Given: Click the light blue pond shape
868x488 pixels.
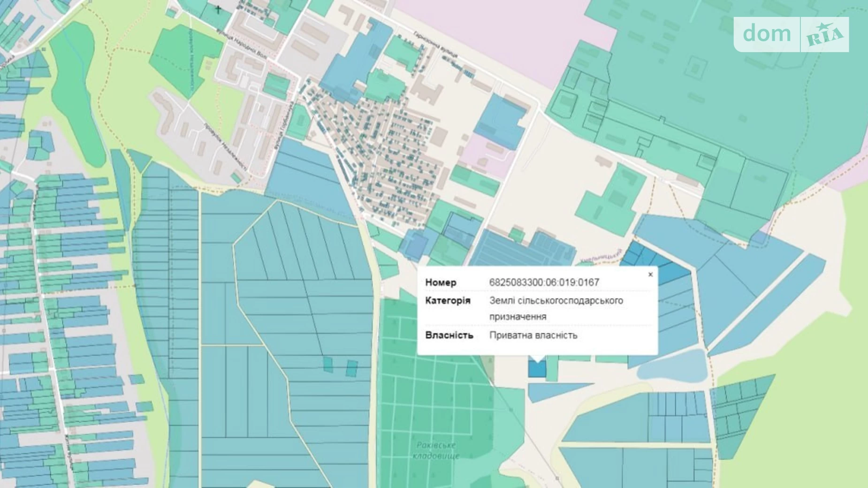Looking at the screenshot, I should click(x=672, y=366).
